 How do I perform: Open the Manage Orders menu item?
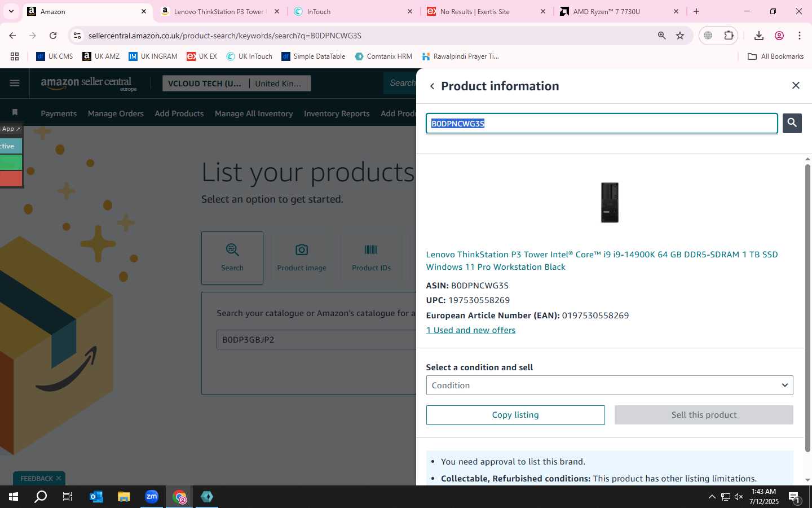click(x=116, y=113)
